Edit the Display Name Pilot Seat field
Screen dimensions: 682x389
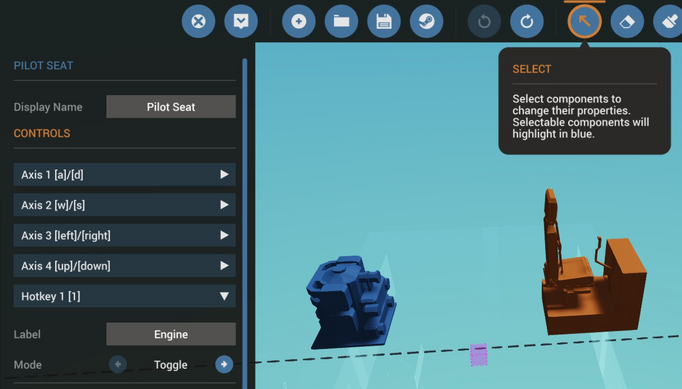click(171, 107)
